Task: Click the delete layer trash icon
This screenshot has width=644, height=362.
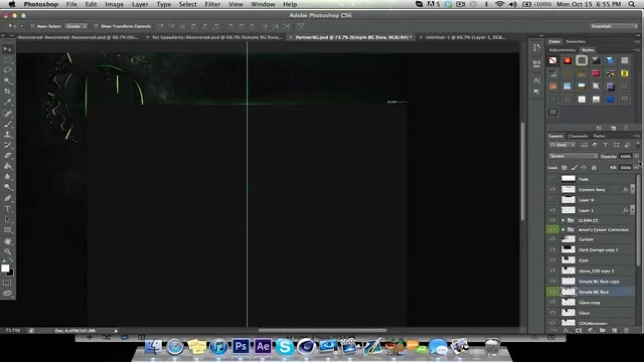Action: click(626, 330)
